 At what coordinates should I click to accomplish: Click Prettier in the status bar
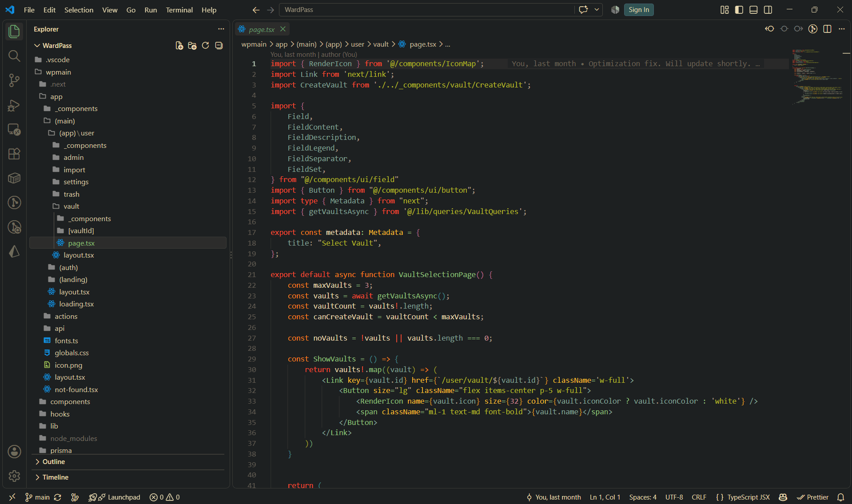[812, 497]
